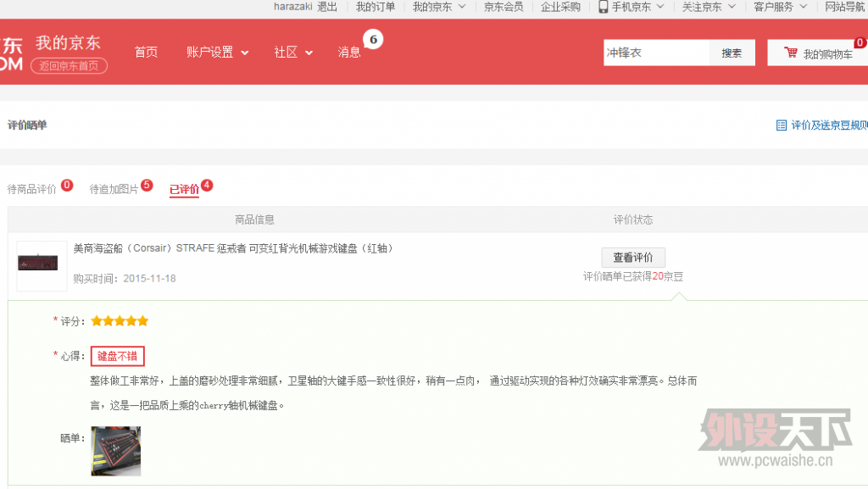
Task: Open the 企业采购 link
Action: (561, 7)
